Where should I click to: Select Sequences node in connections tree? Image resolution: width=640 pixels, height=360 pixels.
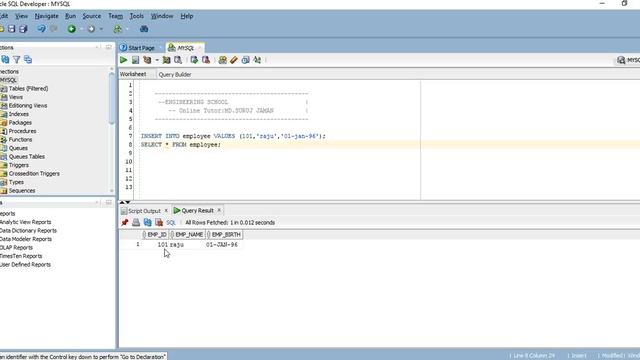[22, 191]
